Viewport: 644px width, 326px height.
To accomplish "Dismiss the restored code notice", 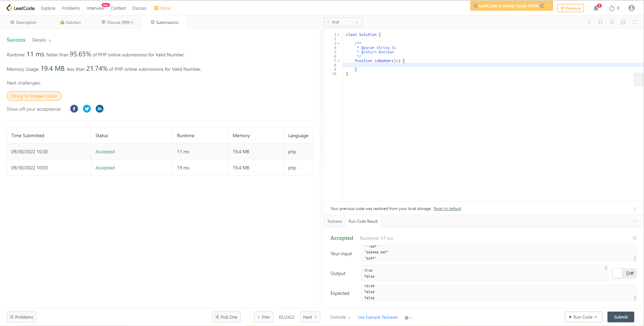I will pyautogui.click(x=635, y=209).
